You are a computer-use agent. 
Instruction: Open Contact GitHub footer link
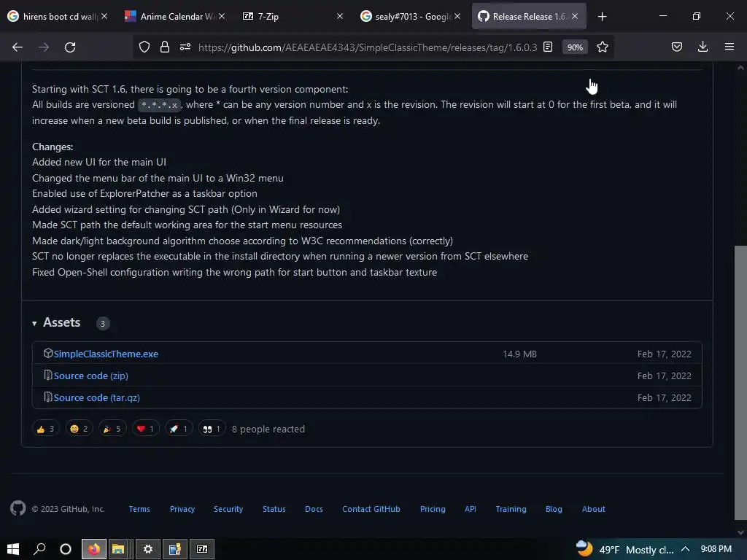point(371,509)
